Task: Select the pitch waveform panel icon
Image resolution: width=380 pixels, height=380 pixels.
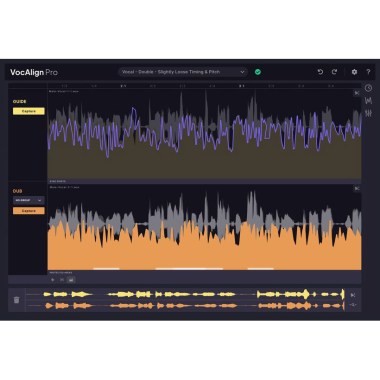Action: (x=368, y=100)
